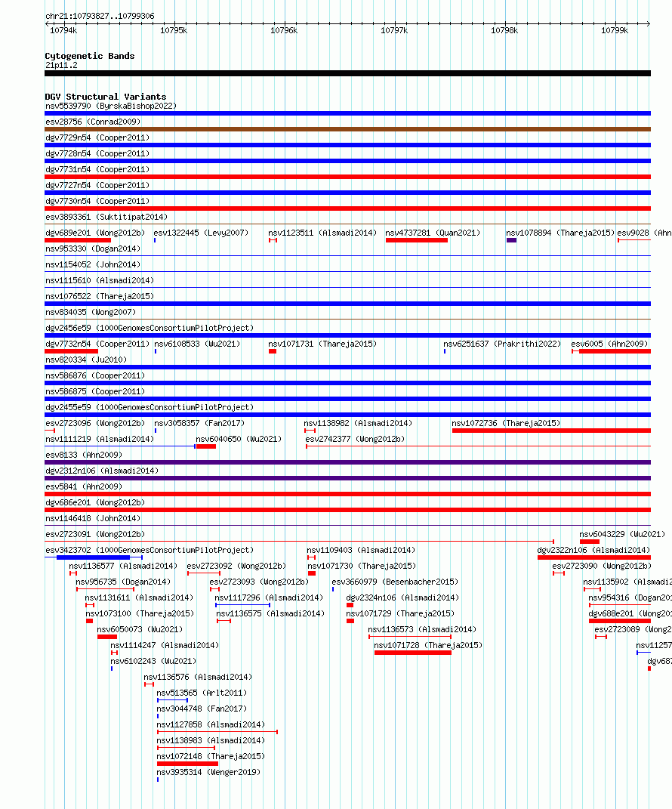672x809 pixels.
Task: Select esv2723091 (Wong2012b) variant
Action: tap(95, 535)
